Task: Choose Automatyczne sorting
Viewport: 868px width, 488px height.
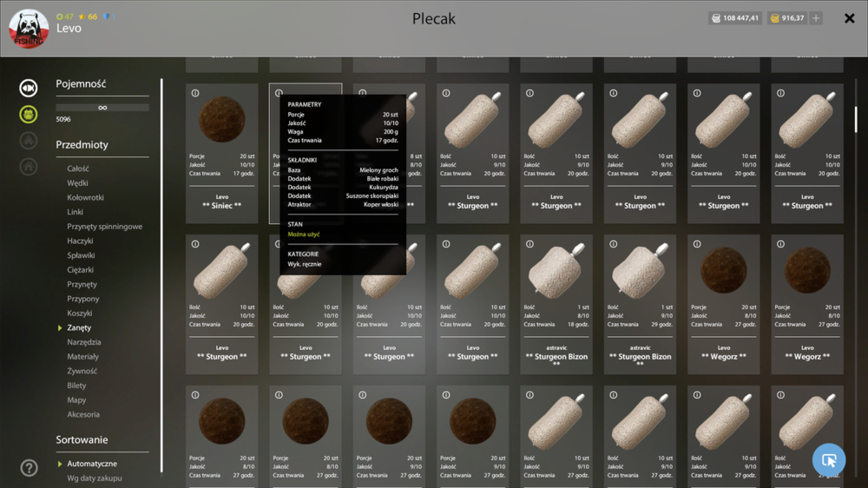Action: pyautogui.click(x=92, y=464)
